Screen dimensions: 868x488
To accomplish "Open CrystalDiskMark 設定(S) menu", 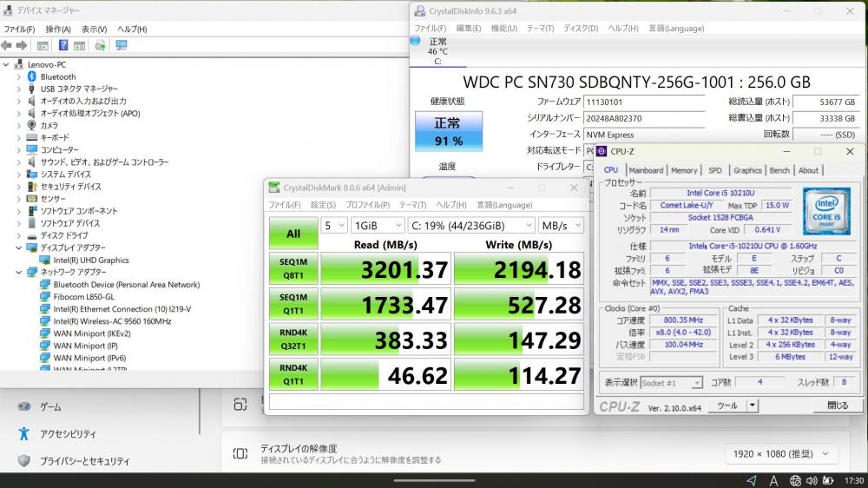I will [323, 205].
